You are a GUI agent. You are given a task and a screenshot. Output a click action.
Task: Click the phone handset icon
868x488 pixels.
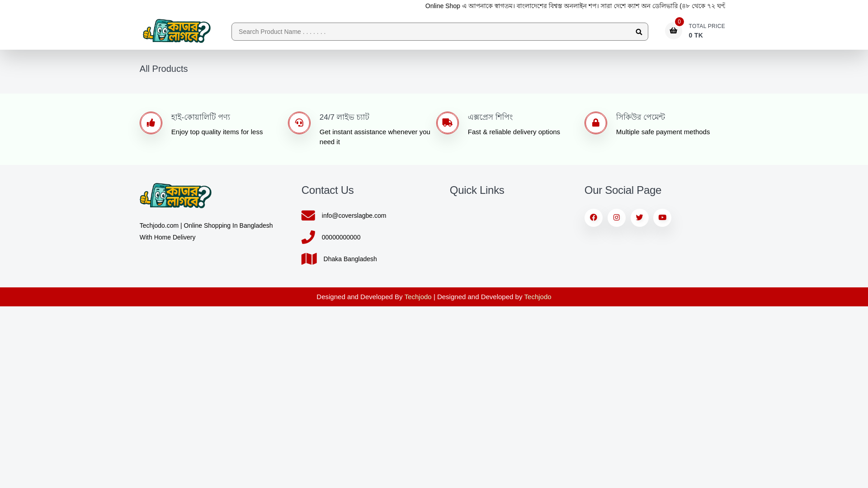click(x=308, y=237)
